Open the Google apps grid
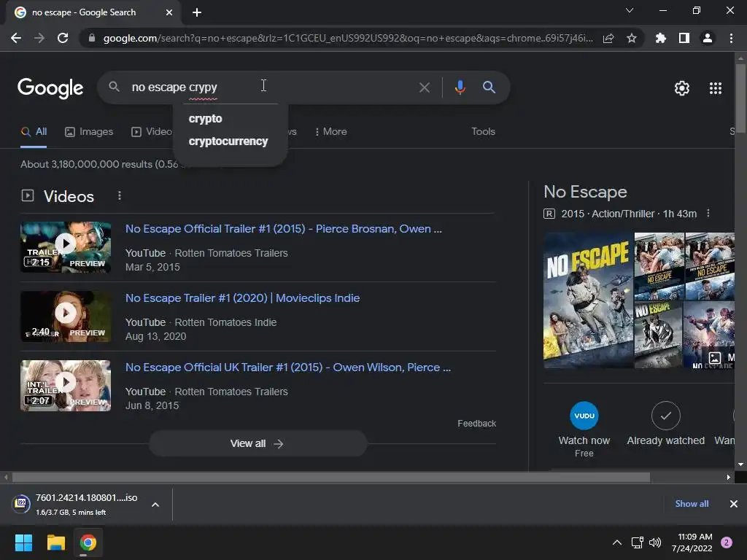The width and height of the screenshot is (747, 560). click(x=715, y=88)
